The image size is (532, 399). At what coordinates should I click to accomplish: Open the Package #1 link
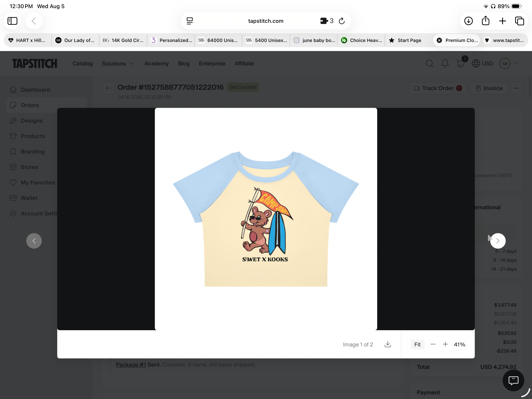pyautogui.click(x=131, y=365)
